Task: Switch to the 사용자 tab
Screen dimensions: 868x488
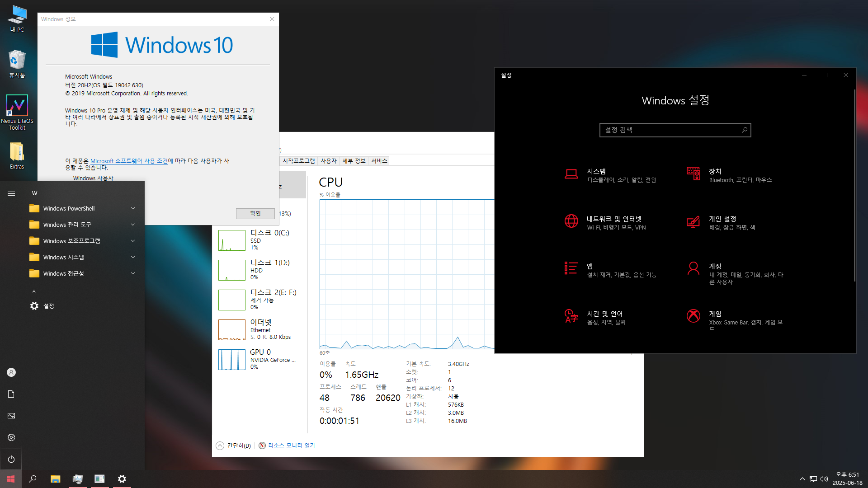Action: 329,161
